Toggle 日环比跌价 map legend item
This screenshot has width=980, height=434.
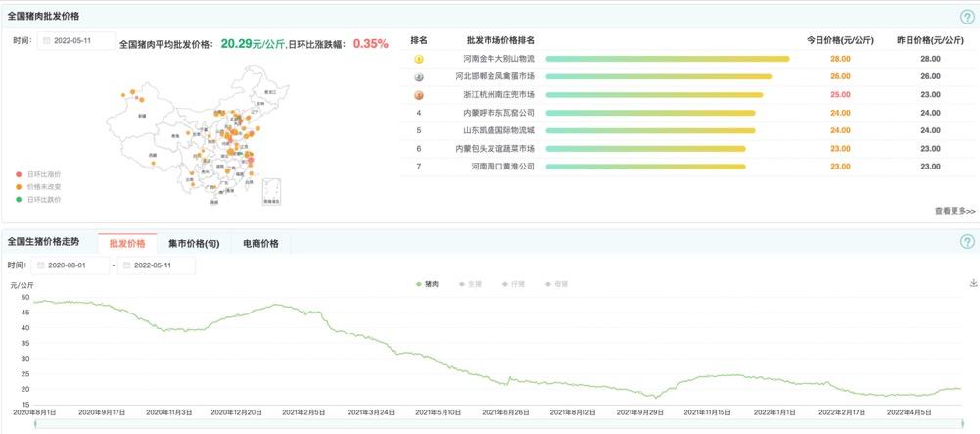[x=39, y=200]
